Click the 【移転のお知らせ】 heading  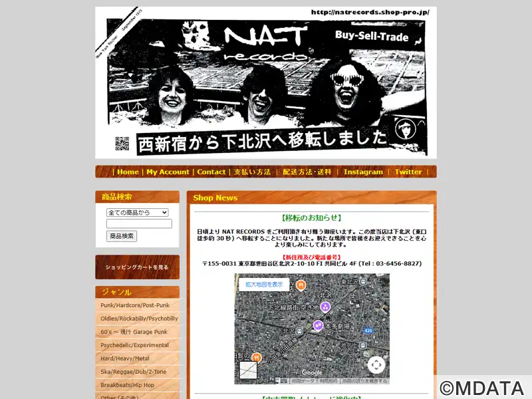(311, 218)
